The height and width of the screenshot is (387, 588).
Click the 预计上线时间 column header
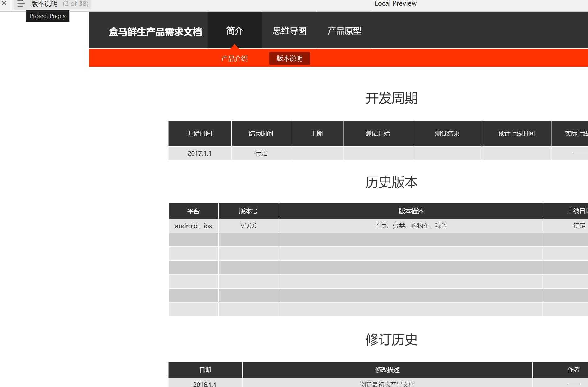pos(516,134)
